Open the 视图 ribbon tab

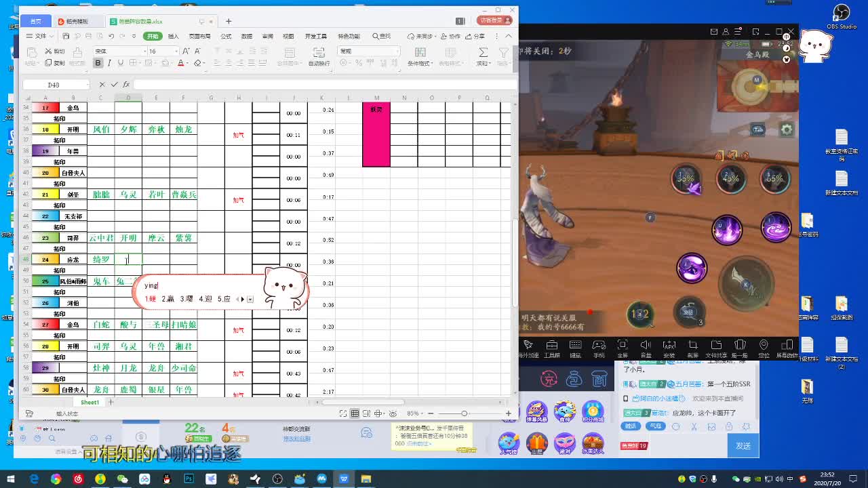[288, 36]
